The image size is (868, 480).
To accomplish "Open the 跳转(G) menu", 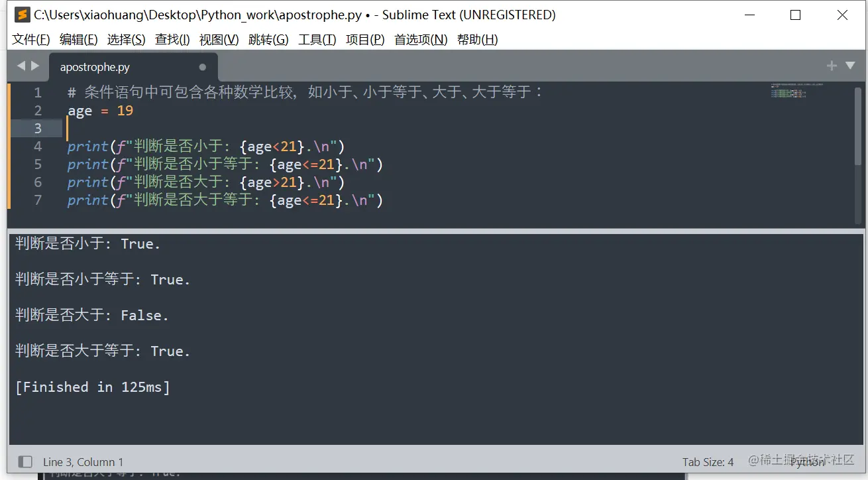I will pyautogui.click(x=268, y=40).
